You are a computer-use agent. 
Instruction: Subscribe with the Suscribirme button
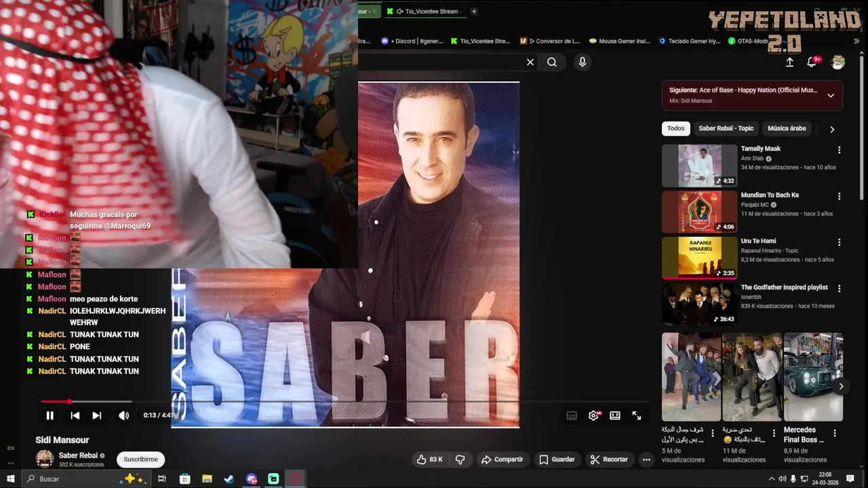tap(140, 460)
